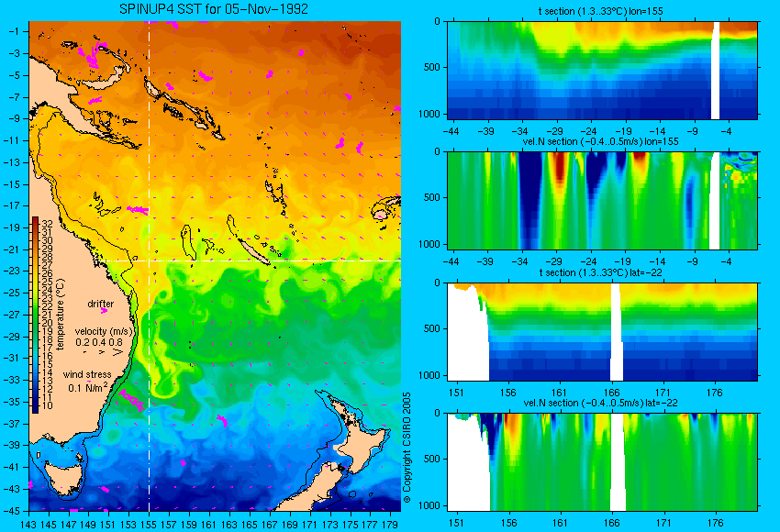This screenshot has height=532, width=780.
Task: Click longitude tick 143 on the map axis
Action: pos(28,525)
